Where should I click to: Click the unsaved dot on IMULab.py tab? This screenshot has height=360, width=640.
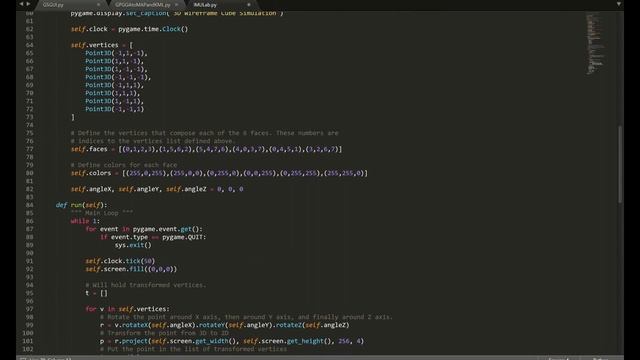tap(249, 5)
